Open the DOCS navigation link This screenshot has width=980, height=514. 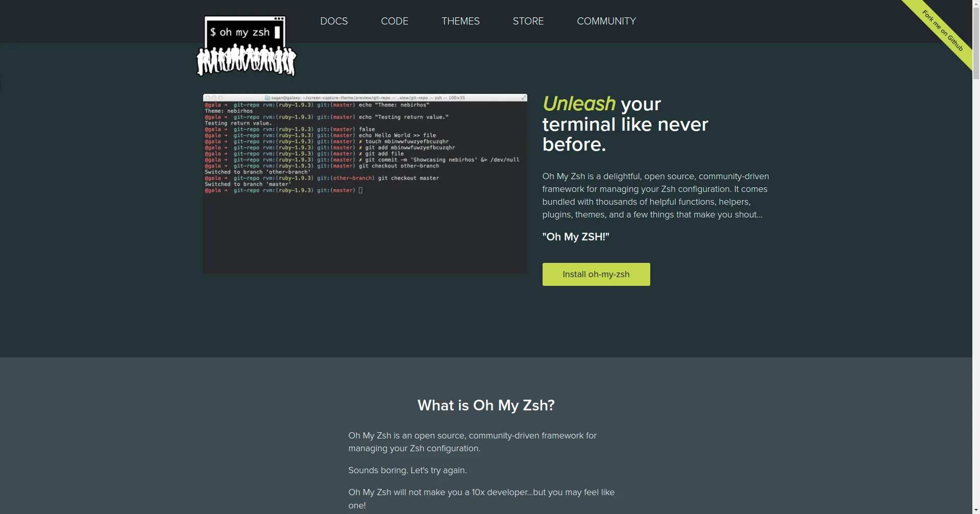pos(334,21)
